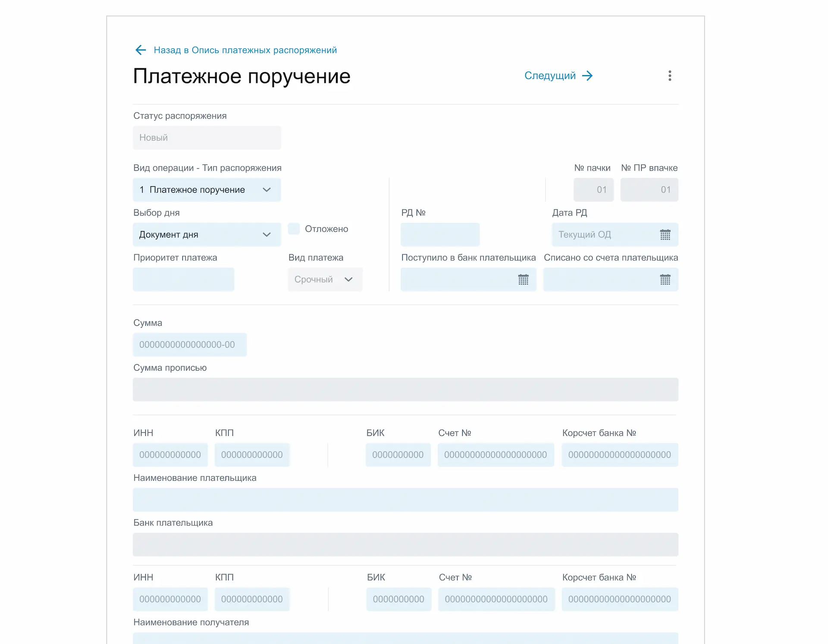Viewport: 828px width, 644px height.
Task: Click the back arrow icon
Action: pyautogui.click(x=141, y=50)
